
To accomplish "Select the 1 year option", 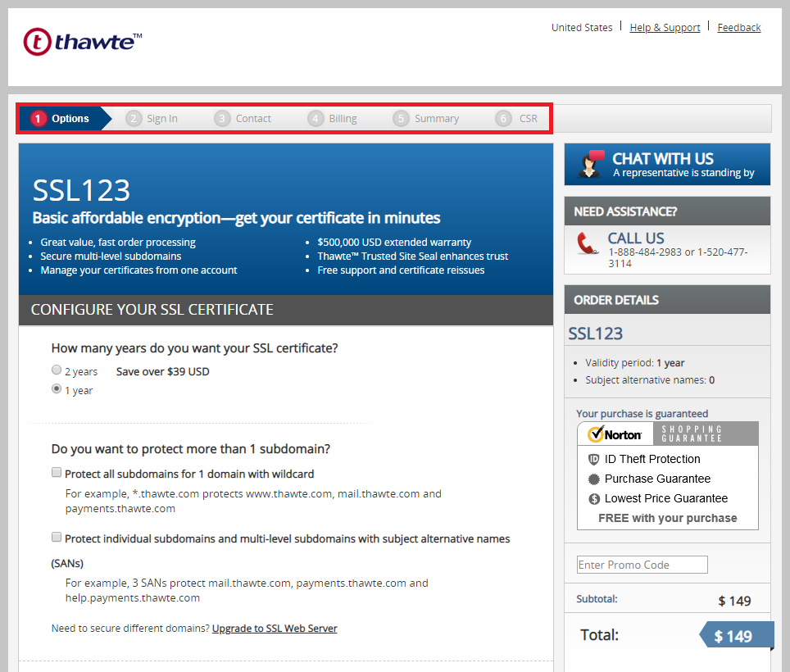I will [x=57, y=389].
